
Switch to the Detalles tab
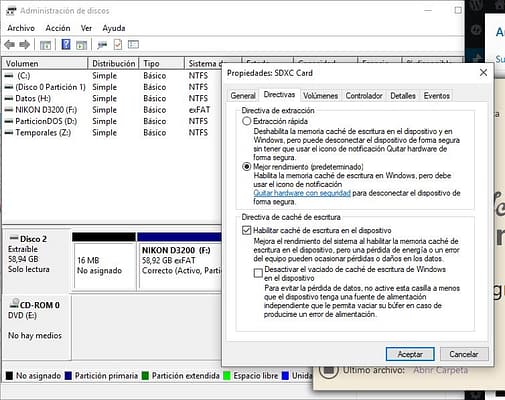pyautogui.click(x=403, y=96)
